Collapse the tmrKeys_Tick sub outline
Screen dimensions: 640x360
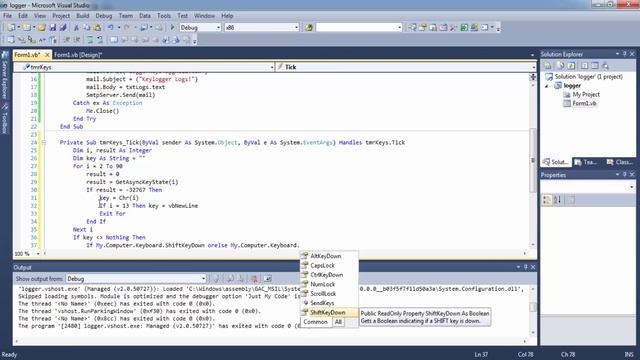(43, 142)
